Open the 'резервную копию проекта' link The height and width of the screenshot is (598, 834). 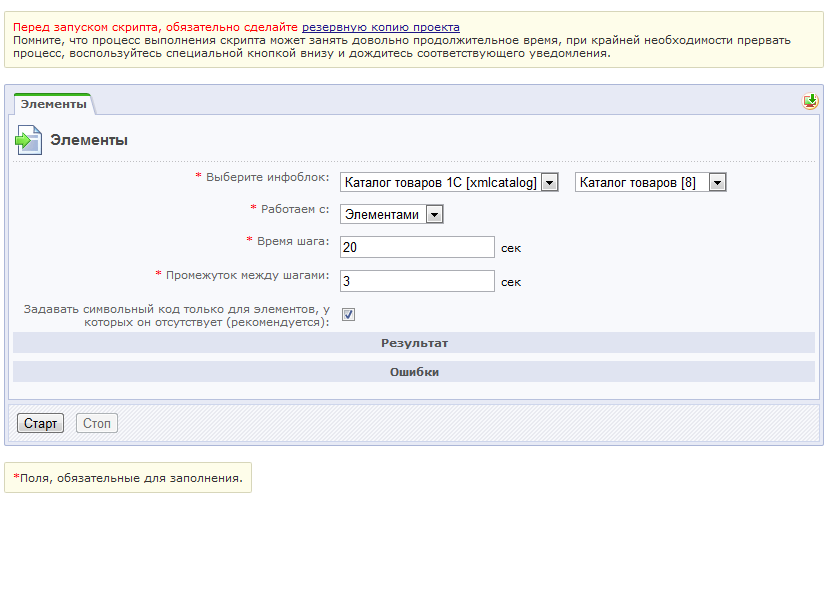pyautogui.click(x=381, y=27)
